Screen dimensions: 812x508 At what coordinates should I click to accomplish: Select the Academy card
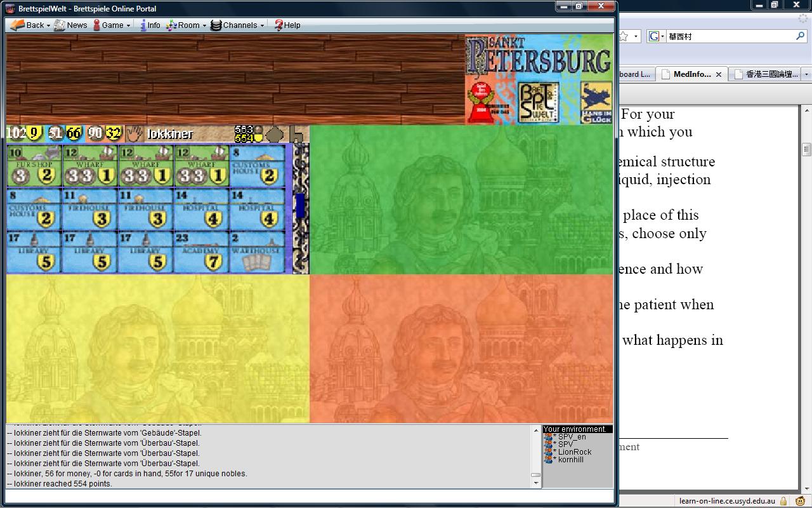click(201, 252)
